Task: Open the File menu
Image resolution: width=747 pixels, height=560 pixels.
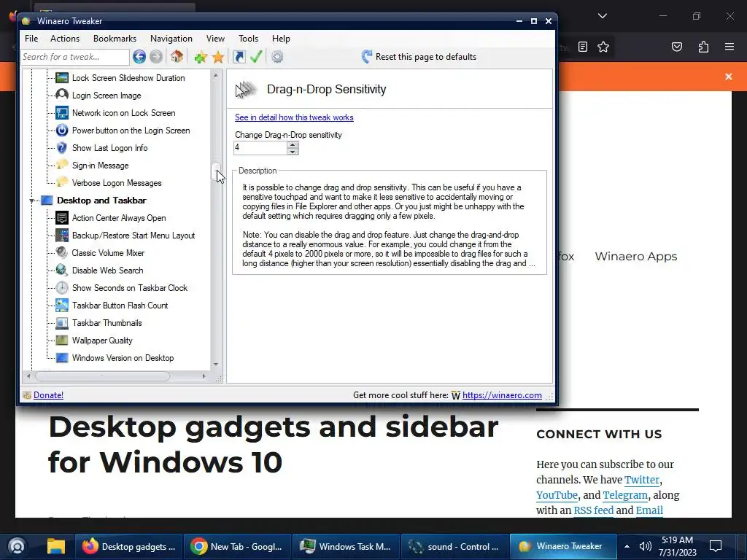Action: [31, 39]
